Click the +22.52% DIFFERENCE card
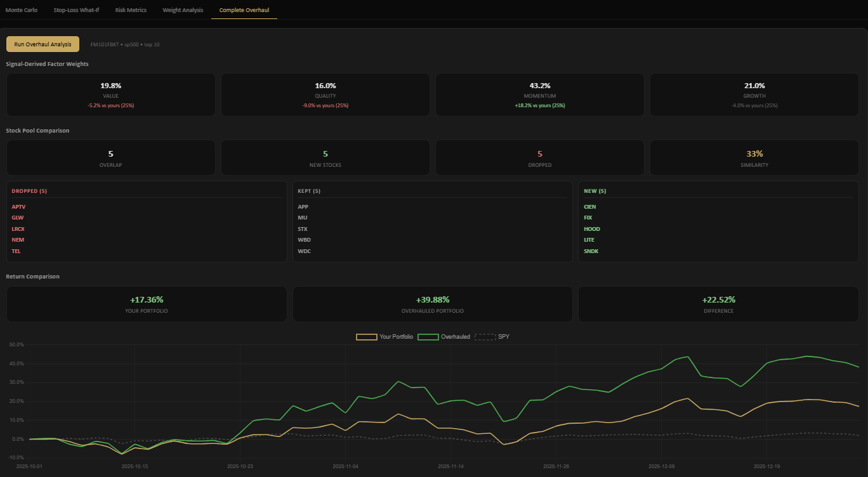The image size is (868, 477). point(718,304)
